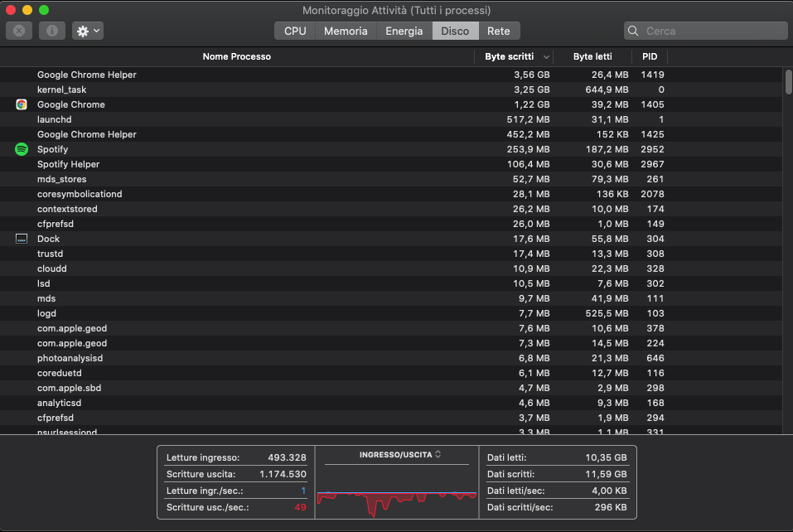Click the Google Chrome process name
The width and height of the screenshot is (793, 532).
tap(70, 104)
